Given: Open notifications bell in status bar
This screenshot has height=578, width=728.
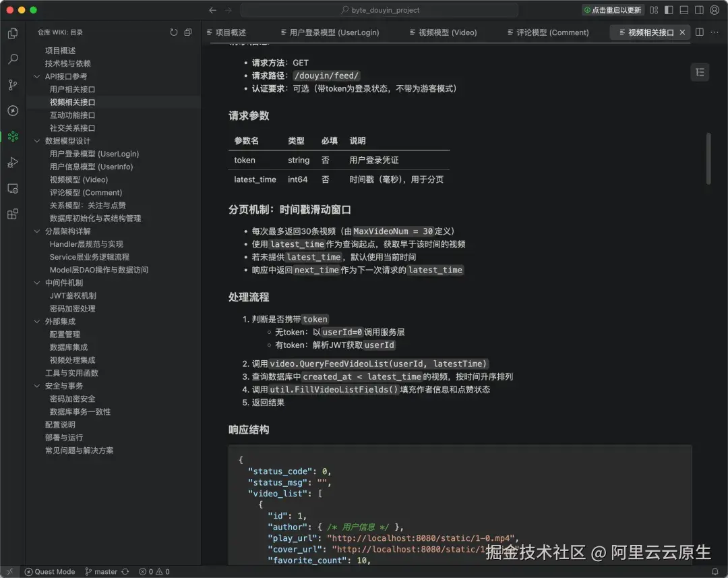Looking at the screenshot, I should 715,571.
